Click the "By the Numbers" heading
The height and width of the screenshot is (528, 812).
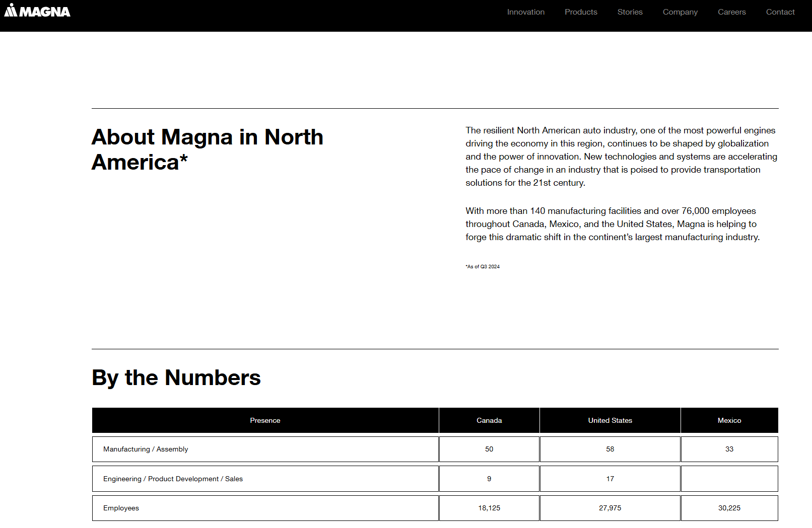click(176, 378)
